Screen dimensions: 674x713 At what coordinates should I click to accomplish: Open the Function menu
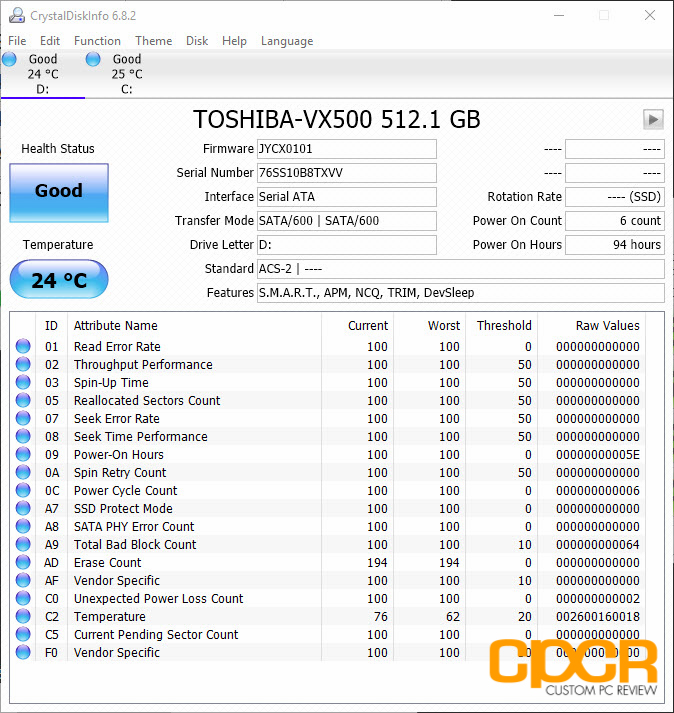(x=97, y=41)
